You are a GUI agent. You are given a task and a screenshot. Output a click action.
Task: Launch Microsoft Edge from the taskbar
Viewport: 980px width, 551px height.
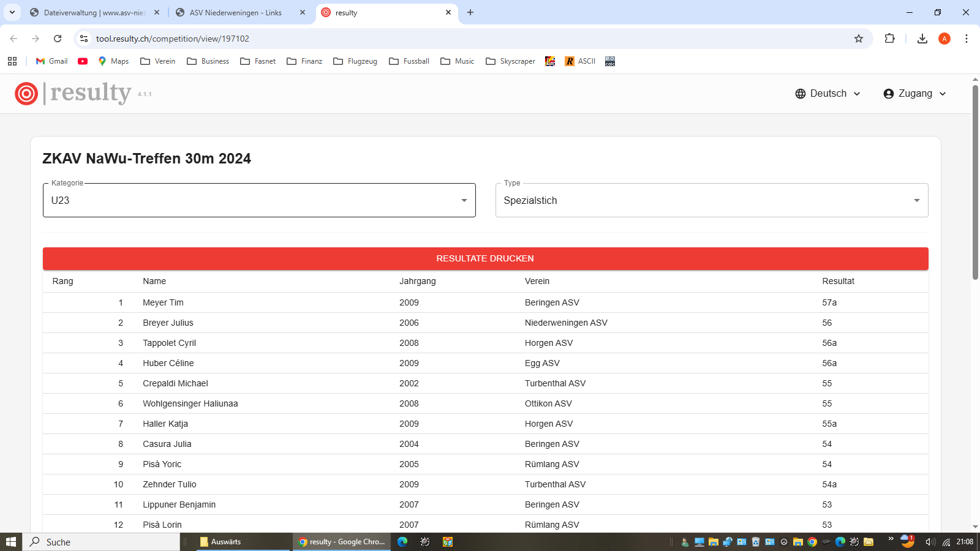click(402, 542)
